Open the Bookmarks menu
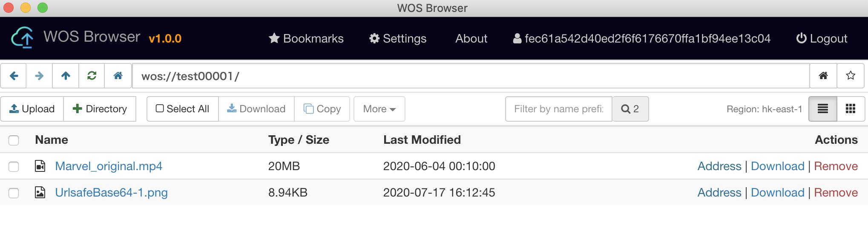Screen dimensions: 868x228 pyautogui.click(x=306, y=38)
